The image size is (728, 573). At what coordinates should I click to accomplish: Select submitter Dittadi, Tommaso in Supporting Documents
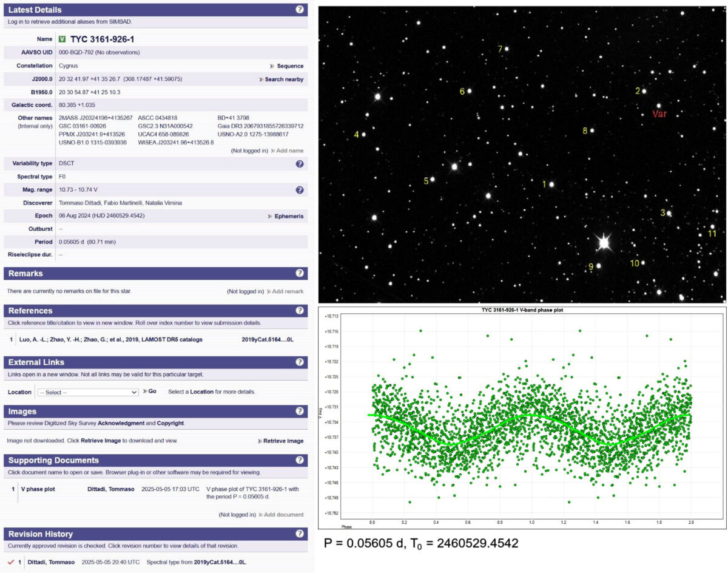coord(110,489)
